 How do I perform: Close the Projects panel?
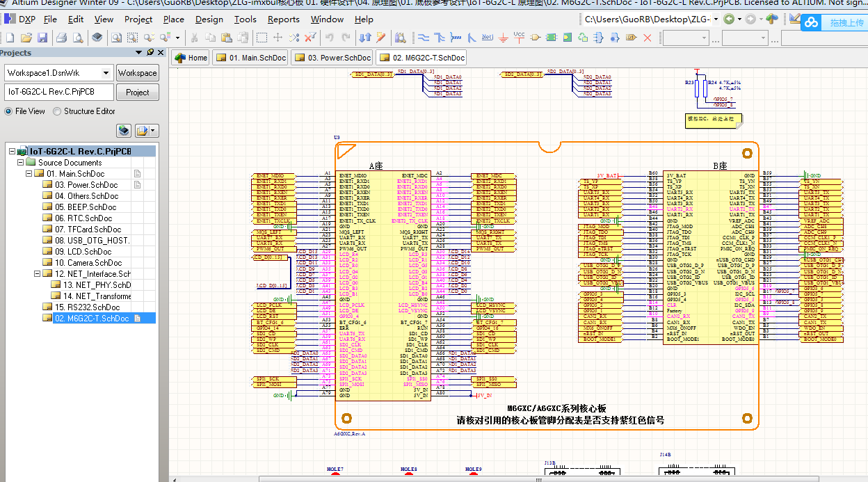point(161,53)
